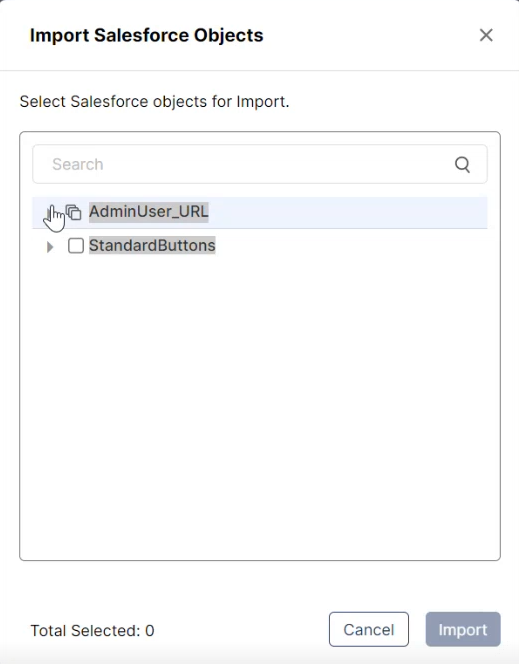Click empty space inside the objects list

(260, 402)
